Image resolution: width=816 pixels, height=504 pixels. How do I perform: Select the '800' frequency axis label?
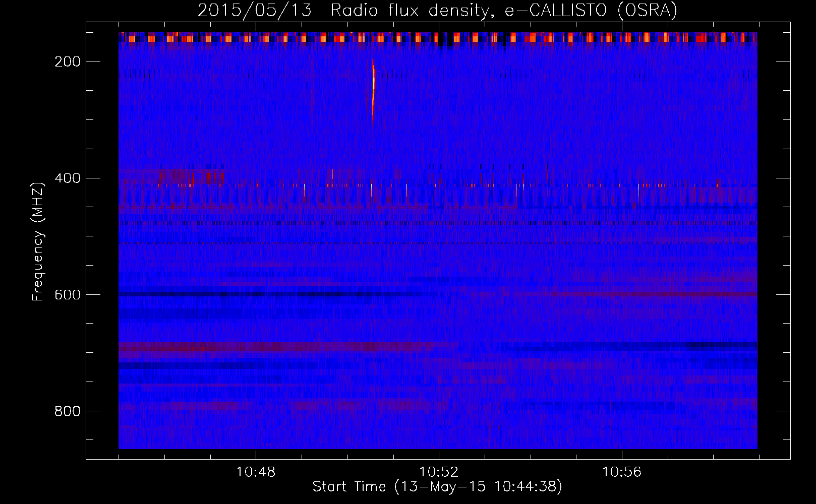(68, 411)
